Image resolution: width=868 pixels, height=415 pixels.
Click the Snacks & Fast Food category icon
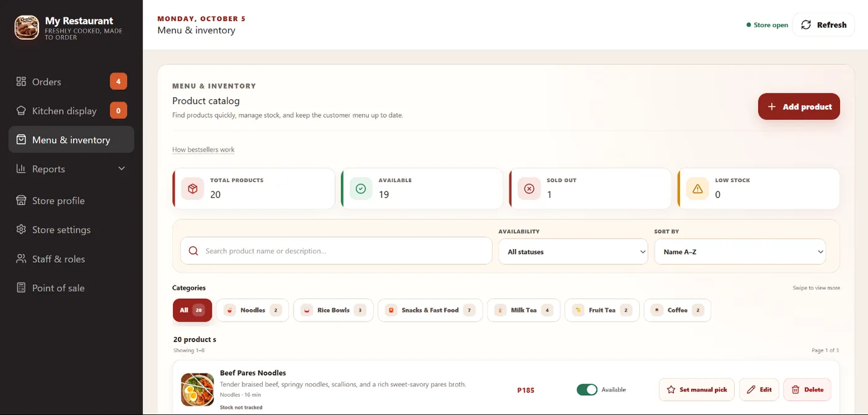[x=391, y=310]
